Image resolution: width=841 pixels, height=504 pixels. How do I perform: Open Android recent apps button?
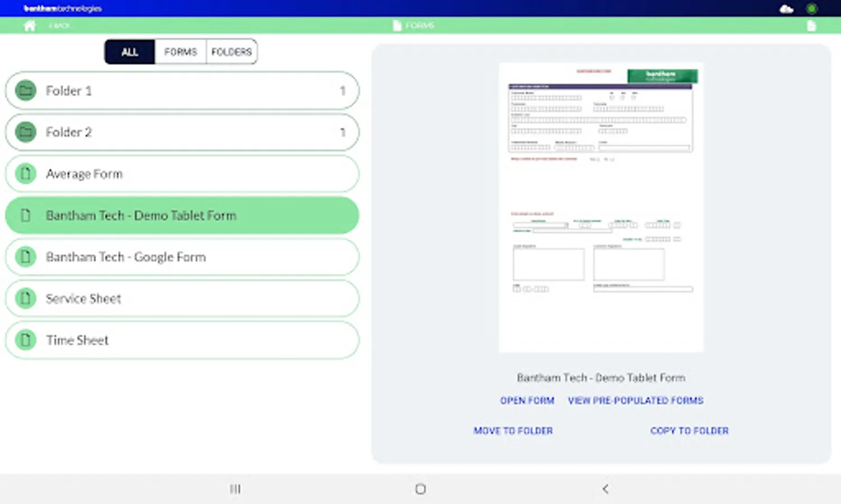(x=235, y=489)
